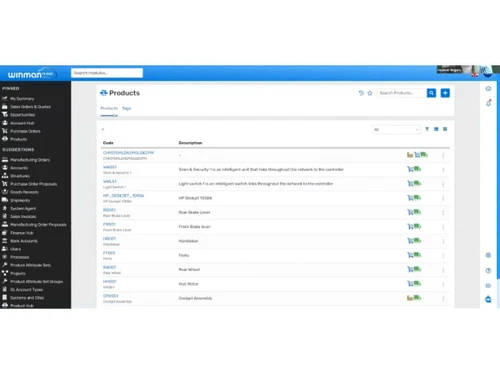Viewport: 500px width, 375px height.
Task: Open Goods Receipts module
Action: [x=24, y=192]
